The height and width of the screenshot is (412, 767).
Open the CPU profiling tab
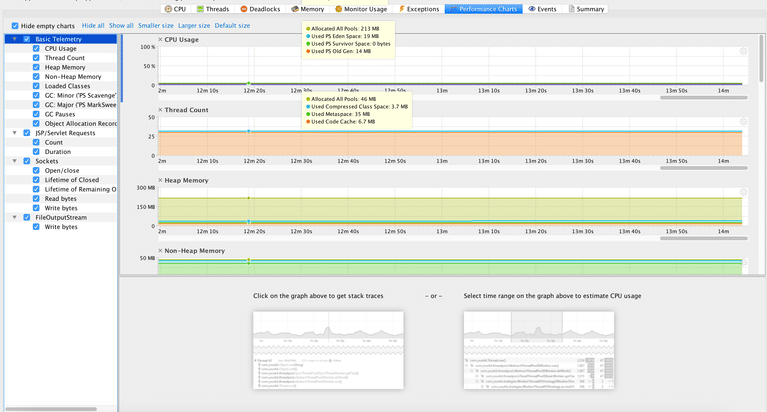point(175,8)
